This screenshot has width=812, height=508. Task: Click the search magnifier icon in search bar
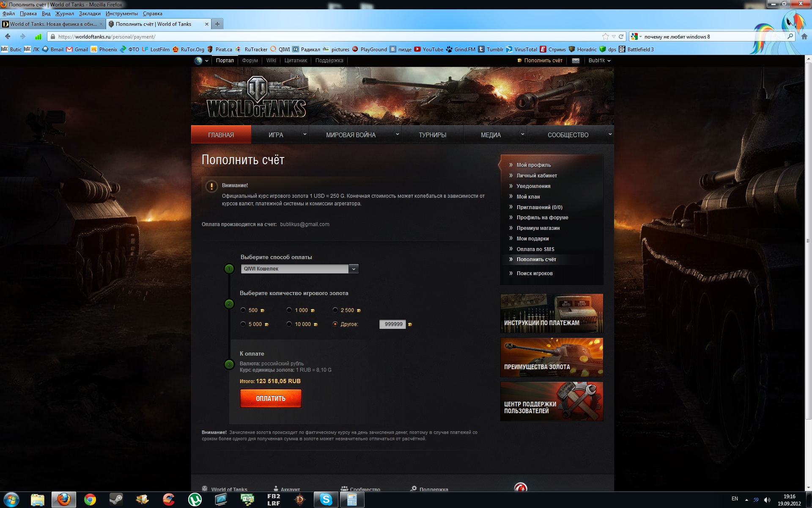[x=790, y=36]
